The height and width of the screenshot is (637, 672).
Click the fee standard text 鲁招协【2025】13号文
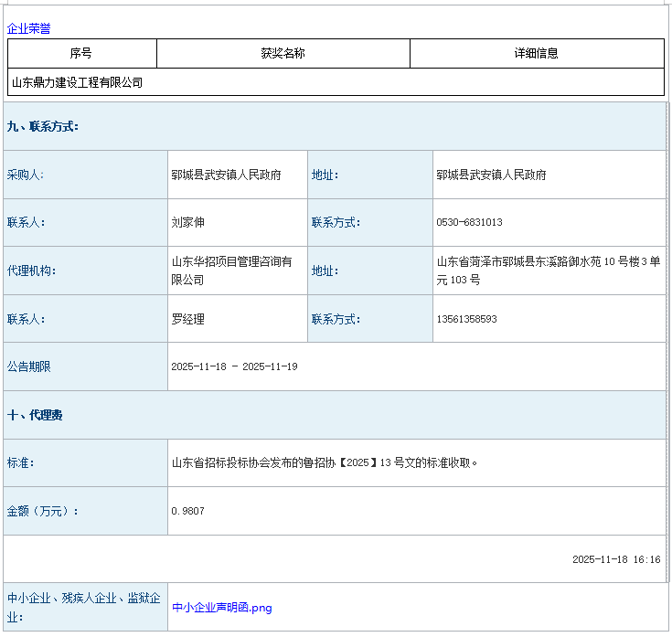click(x=325, y=462)
